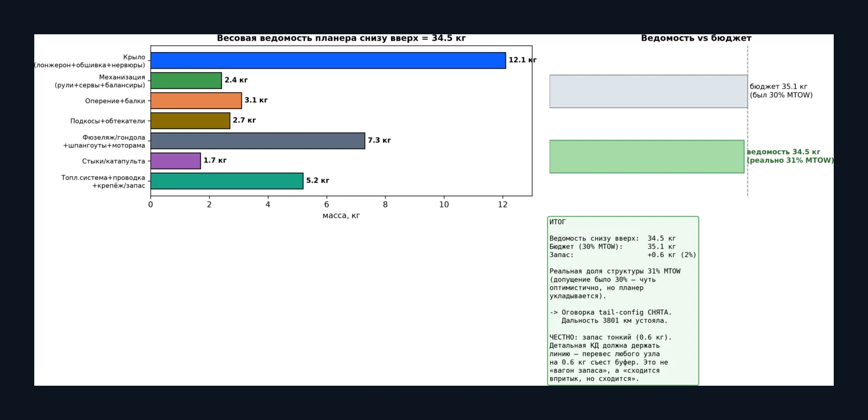Click the ИТОГ heading in summary box
The width and height of the screenshot is (868, 420).
pyautogui.click(x=558, y=222)
